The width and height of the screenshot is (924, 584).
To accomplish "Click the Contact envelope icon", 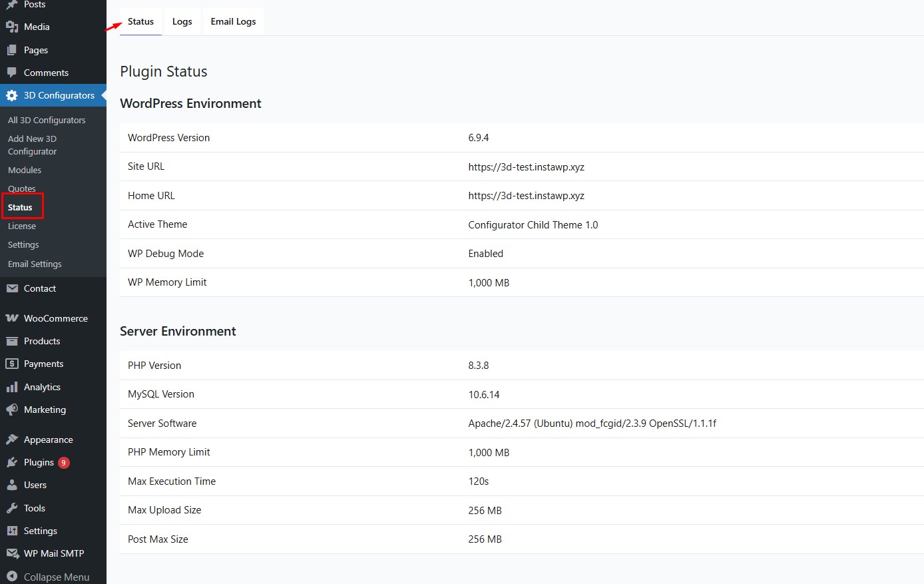I will [x=12, y=288].
